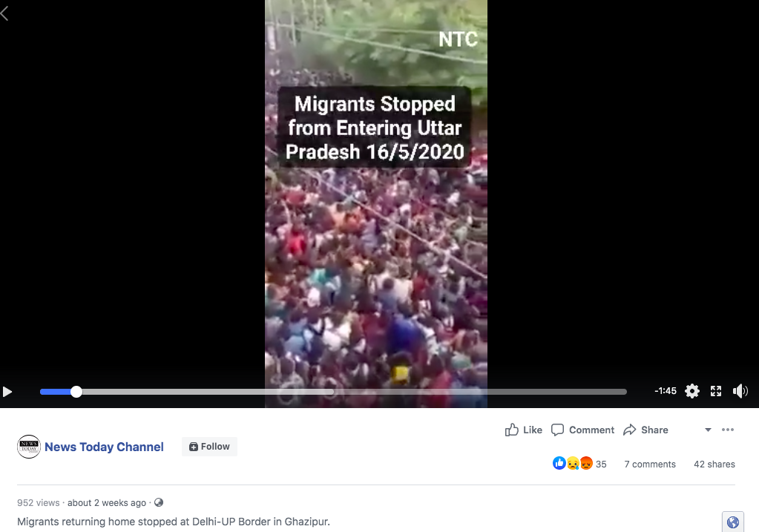Viewport: 759px width, 532px height.
Task: Play the video
Action: point(7,392)
